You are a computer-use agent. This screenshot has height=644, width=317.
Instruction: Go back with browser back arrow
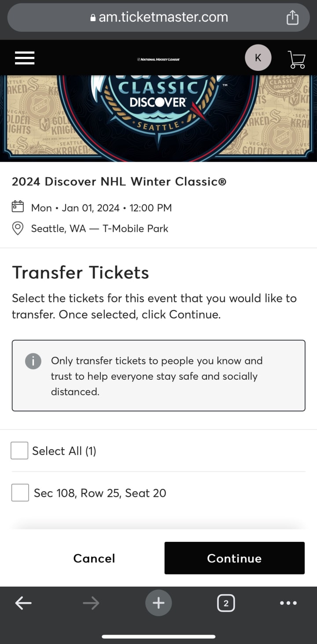(x=23, y=603)
